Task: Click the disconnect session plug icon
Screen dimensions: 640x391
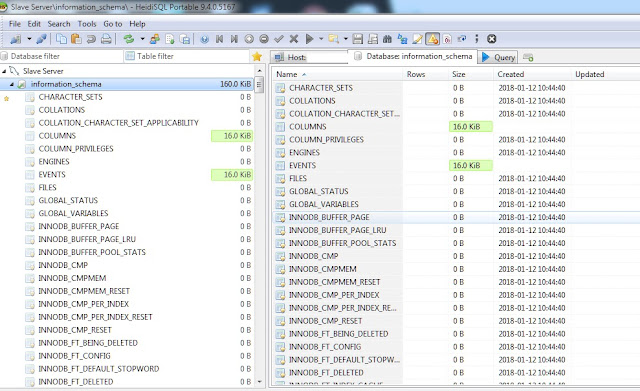Action: pos(41,39)
